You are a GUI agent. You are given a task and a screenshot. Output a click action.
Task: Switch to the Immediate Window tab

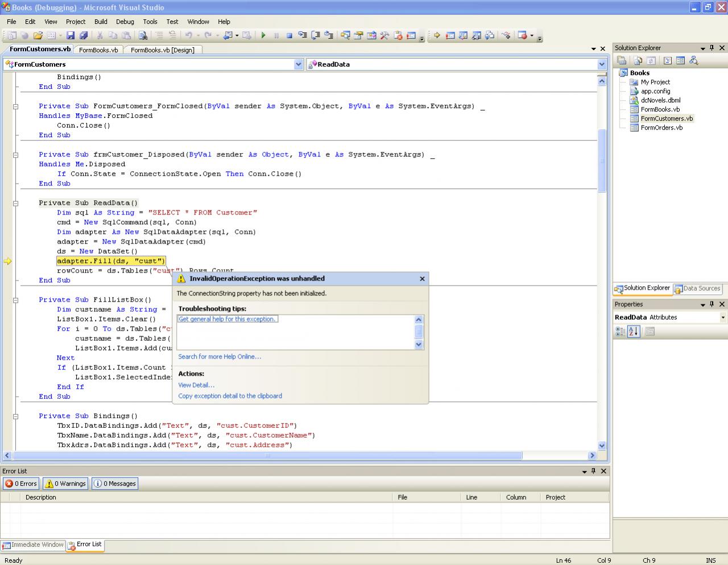click(33, 545)
